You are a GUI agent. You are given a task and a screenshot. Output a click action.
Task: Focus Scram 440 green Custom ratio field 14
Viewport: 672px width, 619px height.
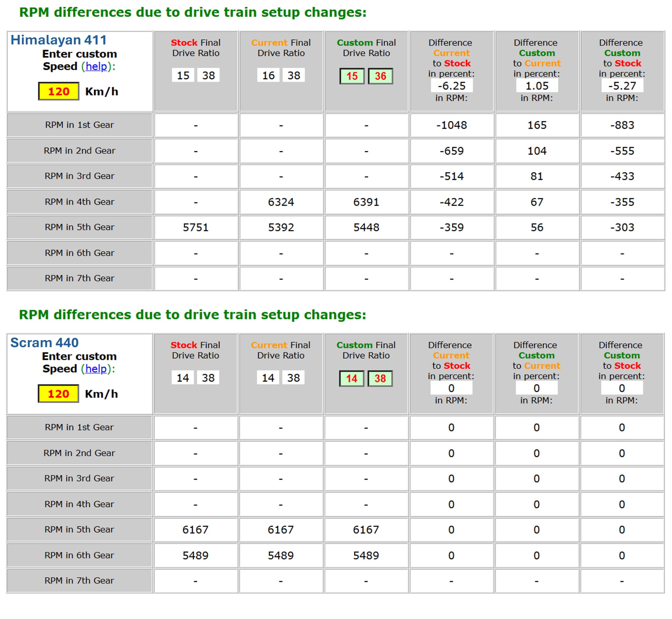352,379
